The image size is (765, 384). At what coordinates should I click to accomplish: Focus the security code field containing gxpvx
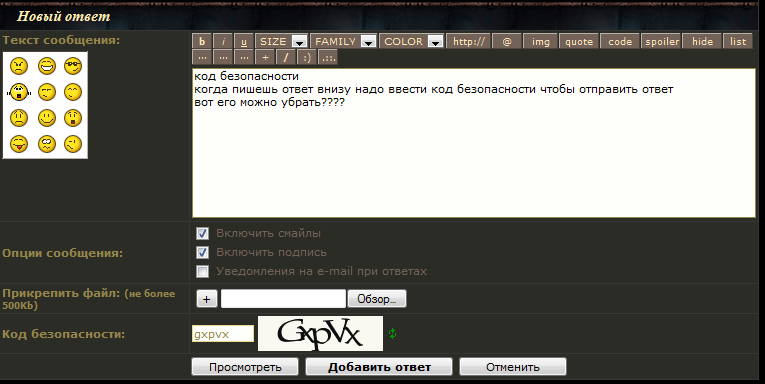(223, 334)
